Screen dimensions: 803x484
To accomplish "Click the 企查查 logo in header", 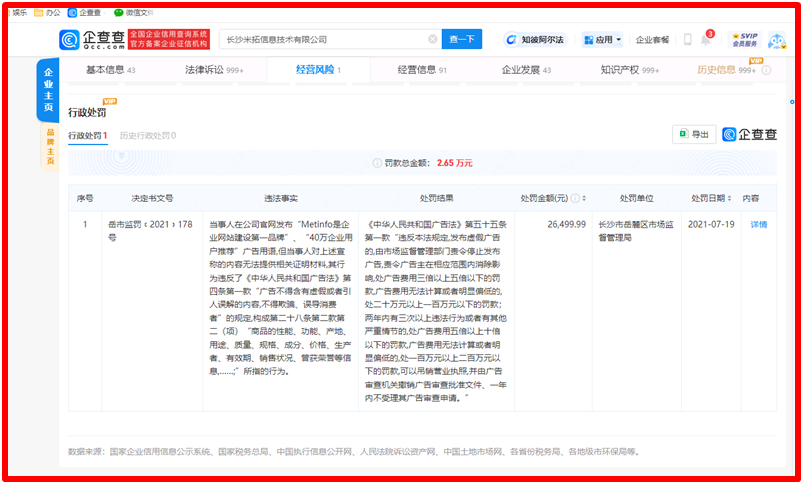I will [x=90, y=39].
